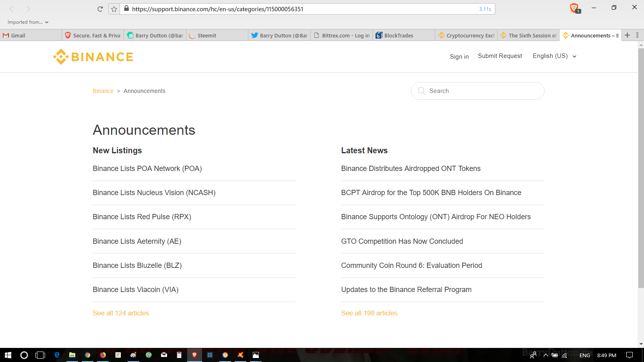644x362 pixels.
Task: Open a new tab with the plus icon
Action: pos(627,35)
